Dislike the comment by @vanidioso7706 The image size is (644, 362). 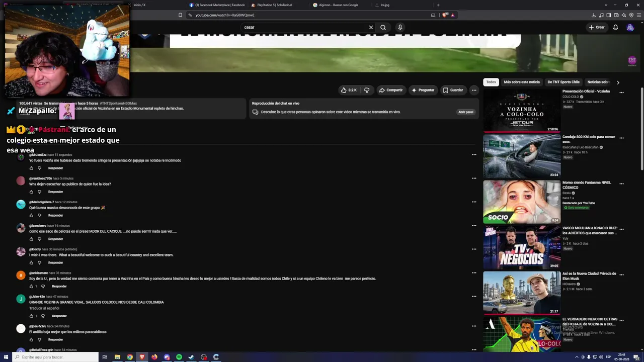pyautogui.click(x=39, y=192)
